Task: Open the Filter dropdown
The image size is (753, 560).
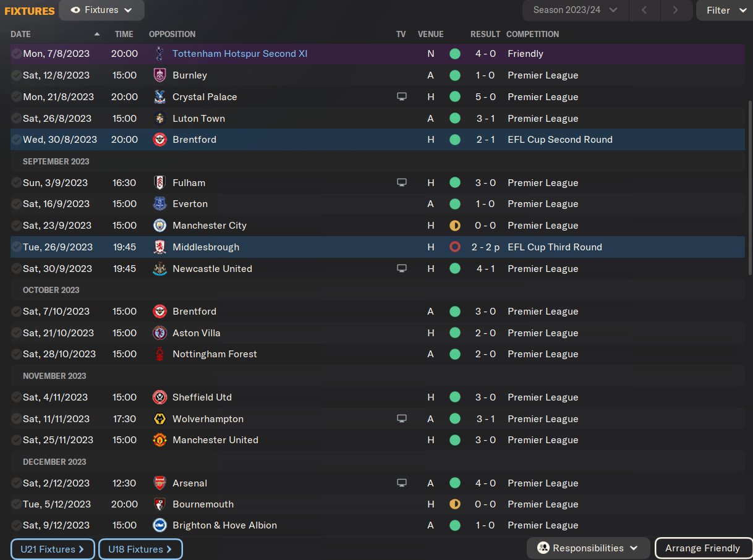Action: 725,11
